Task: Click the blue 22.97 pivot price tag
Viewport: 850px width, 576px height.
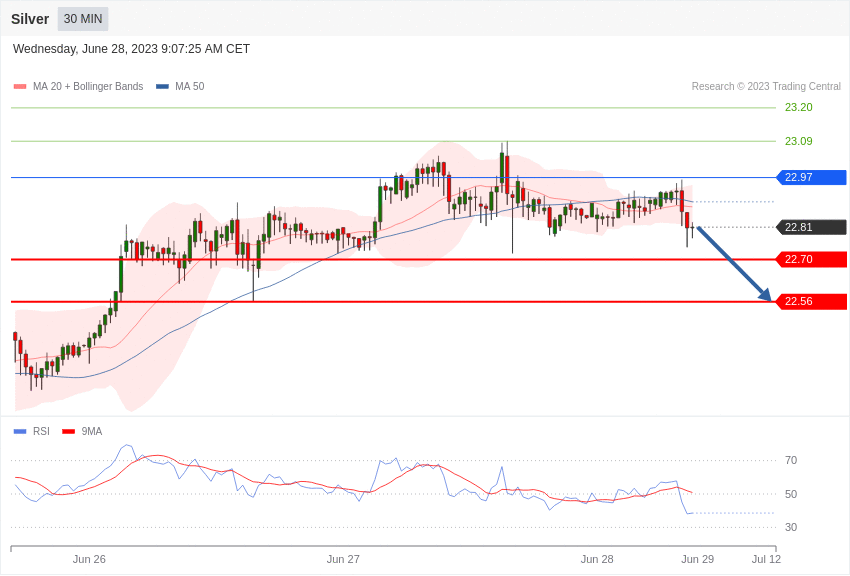Action: pos(812,177)
